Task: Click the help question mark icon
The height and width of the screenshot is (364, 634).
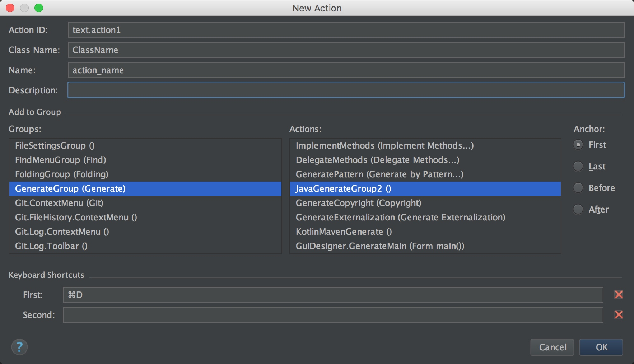Action: (19, 347)
